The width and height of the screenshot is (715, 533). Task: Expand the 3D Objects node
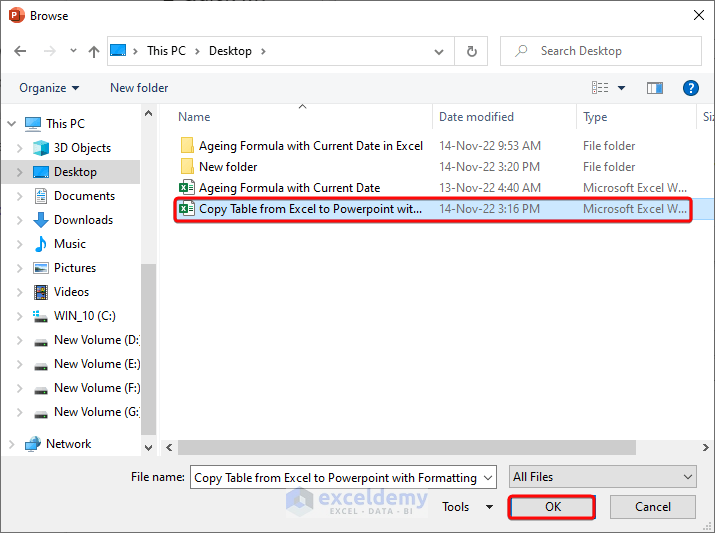tap(20, 148)
